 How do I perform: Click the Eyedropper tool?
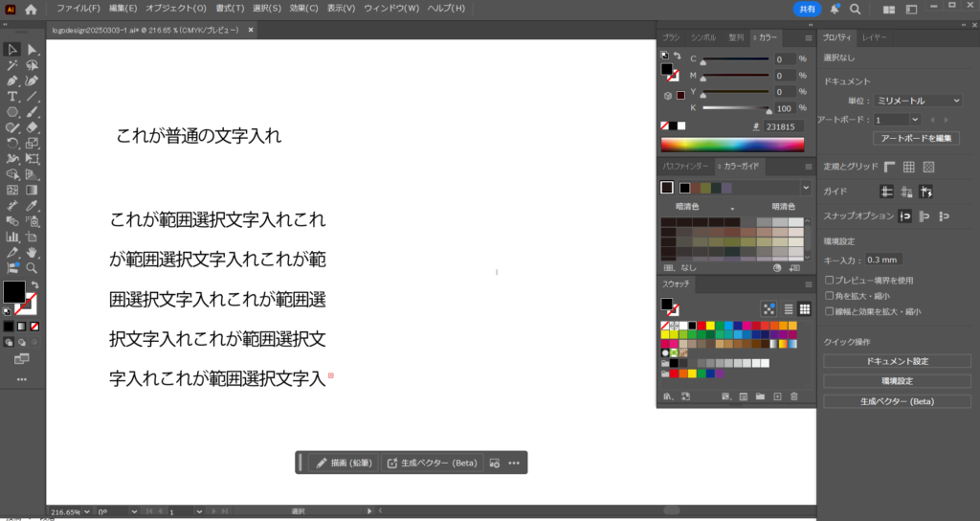coord(33,206)
